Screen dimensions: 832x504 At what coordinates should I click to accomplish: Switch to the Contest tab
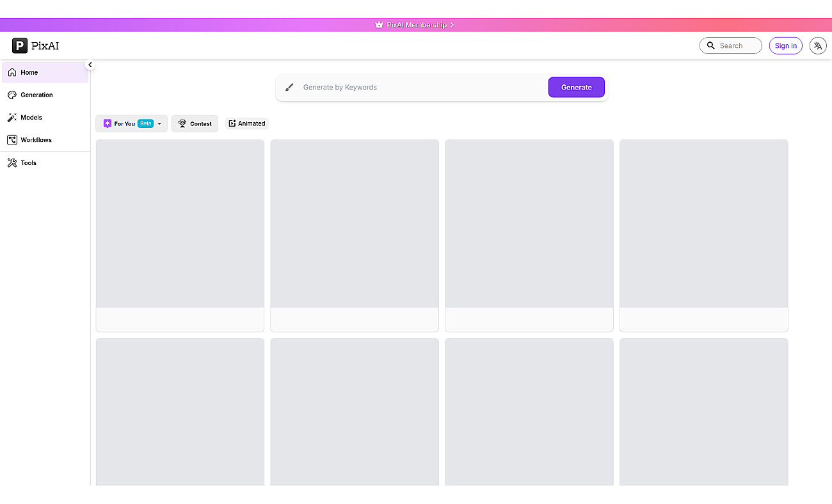[x=195, y=123]
